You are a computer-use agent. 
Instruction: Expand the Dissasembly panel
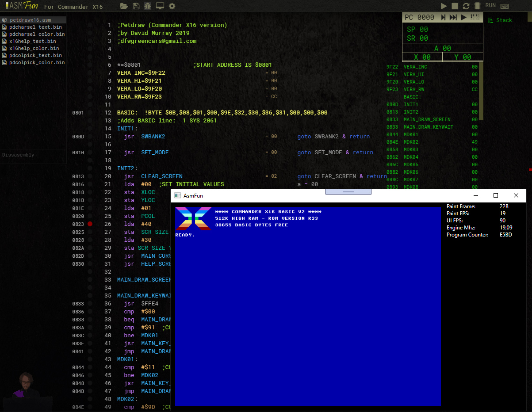click(x=18, y=155)
